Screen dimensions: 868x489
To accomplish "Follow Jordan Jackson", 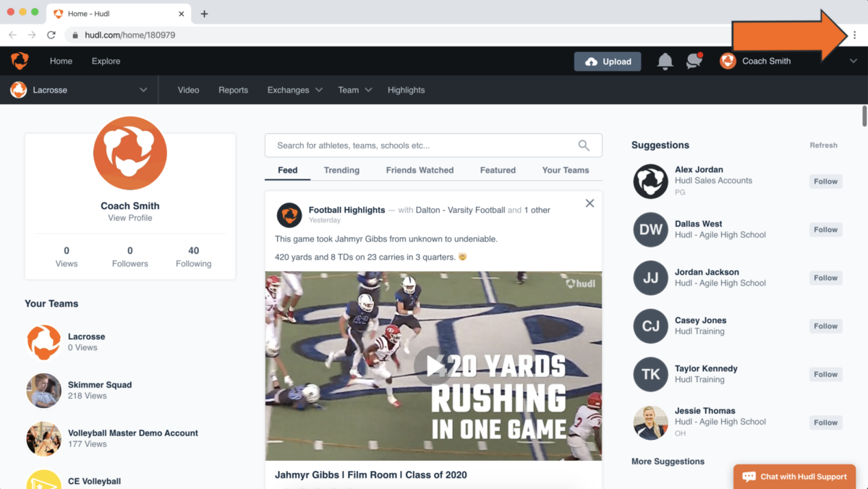I will tap(825, 278).
